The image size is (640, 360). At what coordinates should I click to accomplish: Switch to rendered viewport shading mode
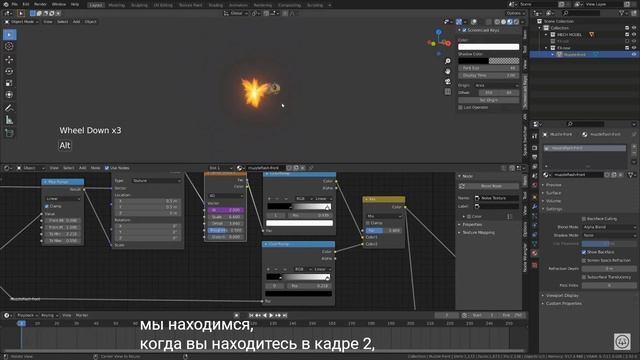pos(516,22)
